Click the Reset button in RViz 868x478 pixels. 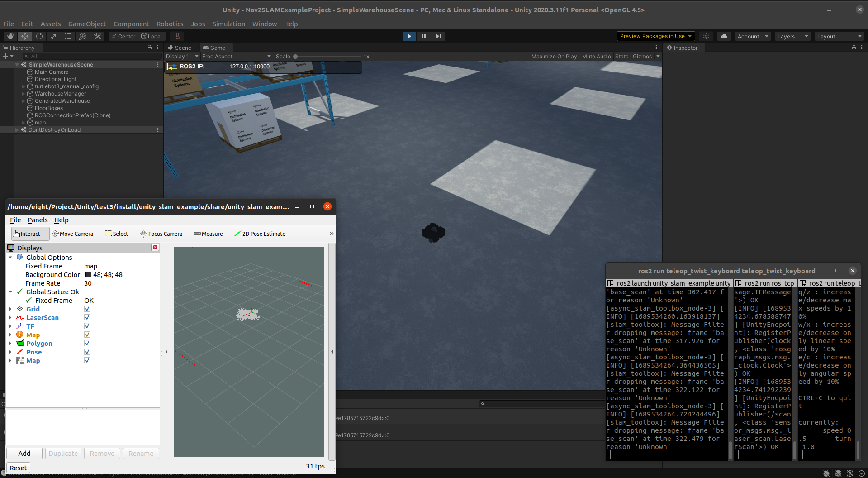tap(18, 468)
